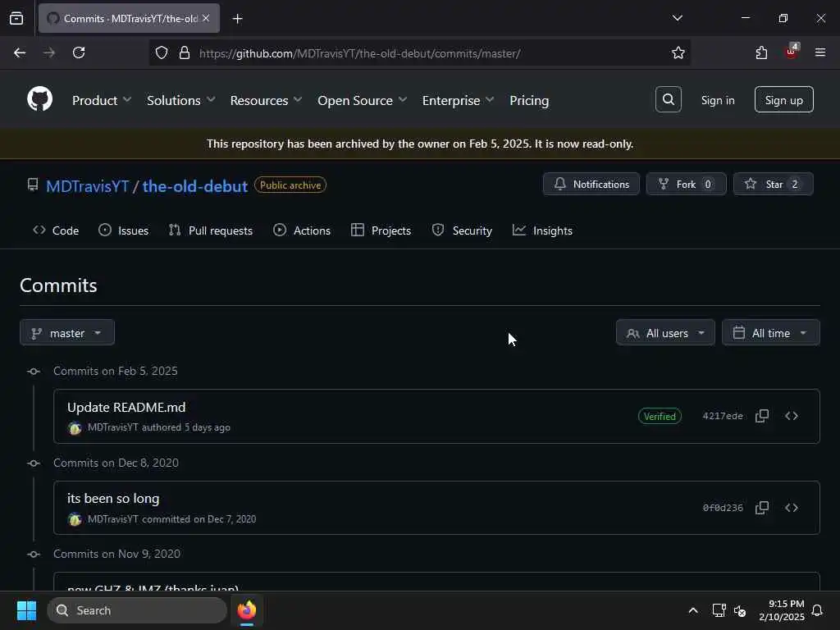
Task: Browse repository at commit 4217ede
Action: pos(792,416)
